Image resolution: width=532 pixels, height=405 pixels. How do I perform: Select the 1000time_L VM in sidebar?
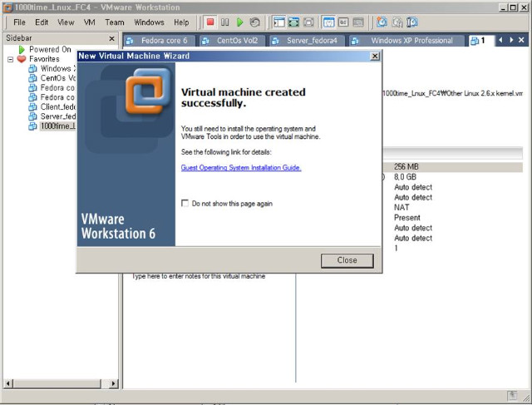click(52, 126)
